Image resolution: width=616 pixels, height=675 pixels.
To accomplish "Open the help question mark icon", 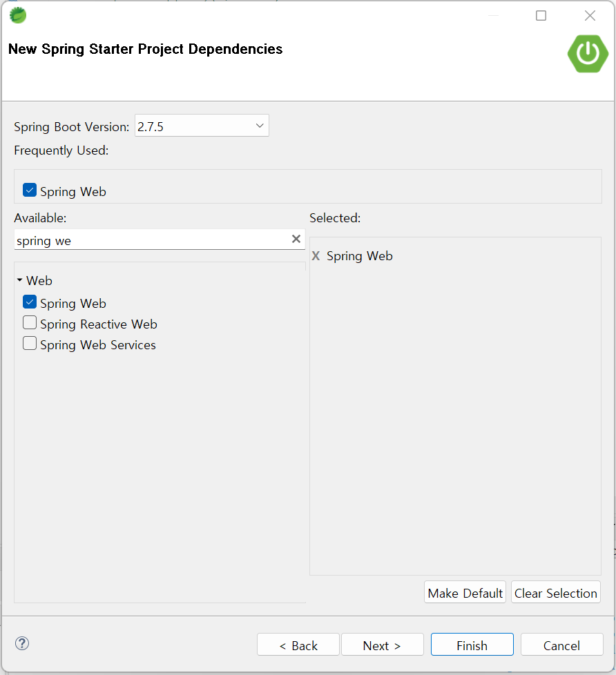I will click(x=22, y=643).
